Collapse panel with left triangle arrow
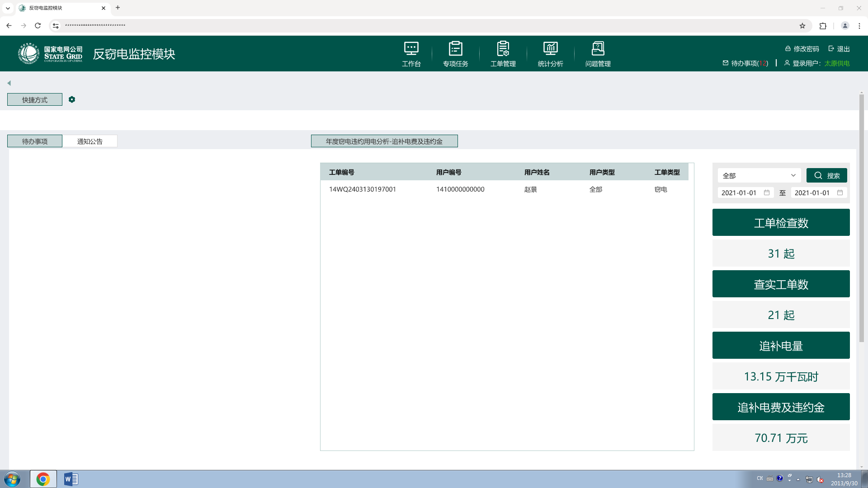The height and width of the screenshot is (488, 868). click(9, 83)
